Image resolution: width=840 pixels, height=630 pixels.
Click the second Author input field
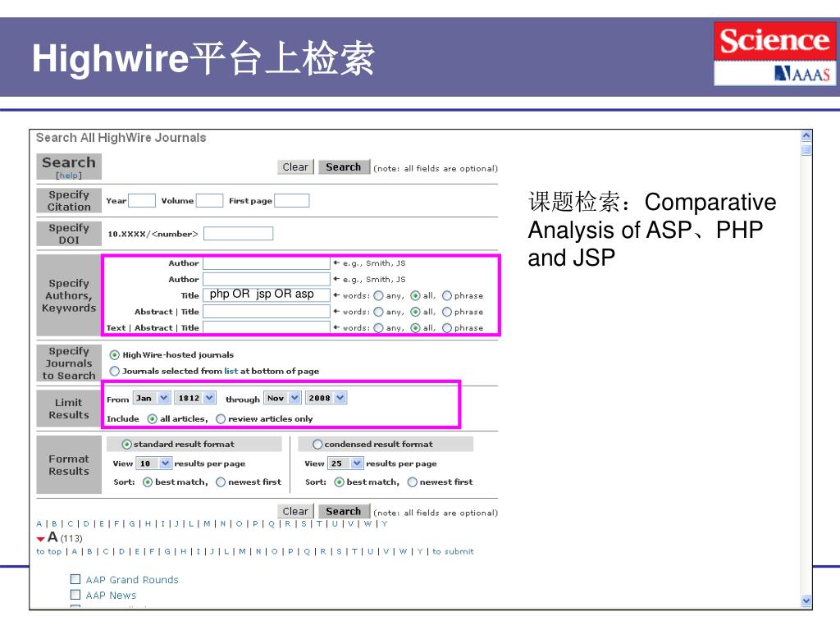[267, 279]
